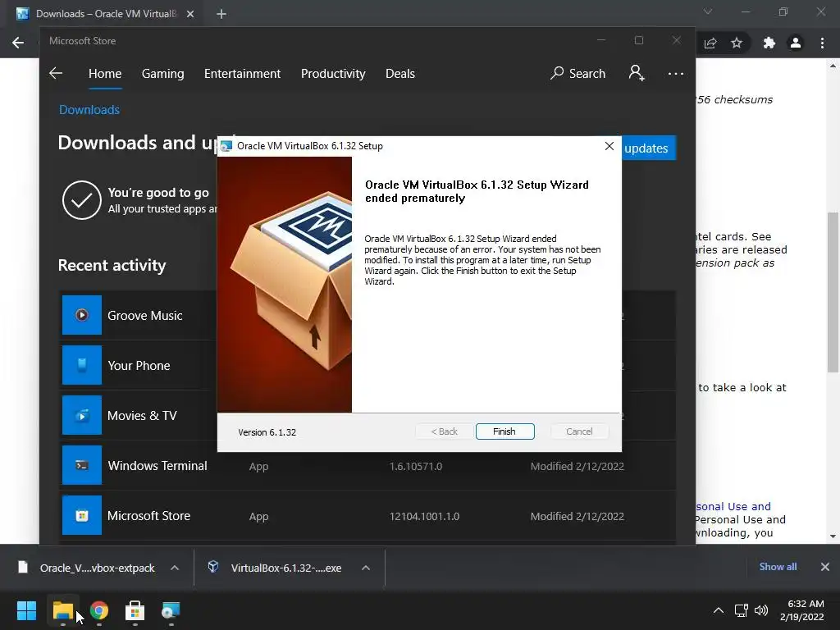Screen dimensions: 840x630
Task: Click the Downloads breadcrumb link
Action: pyautogui.click(x=89, y=110)
